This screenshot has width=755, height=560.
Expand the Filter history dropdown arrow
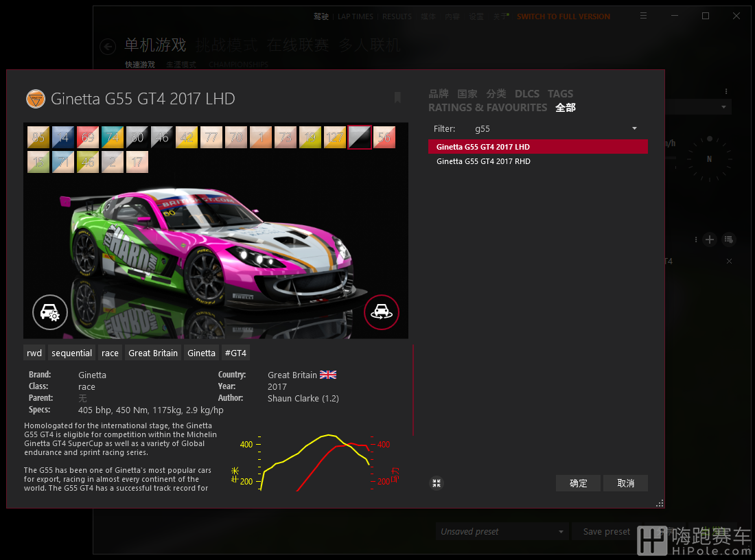point(634,128)
